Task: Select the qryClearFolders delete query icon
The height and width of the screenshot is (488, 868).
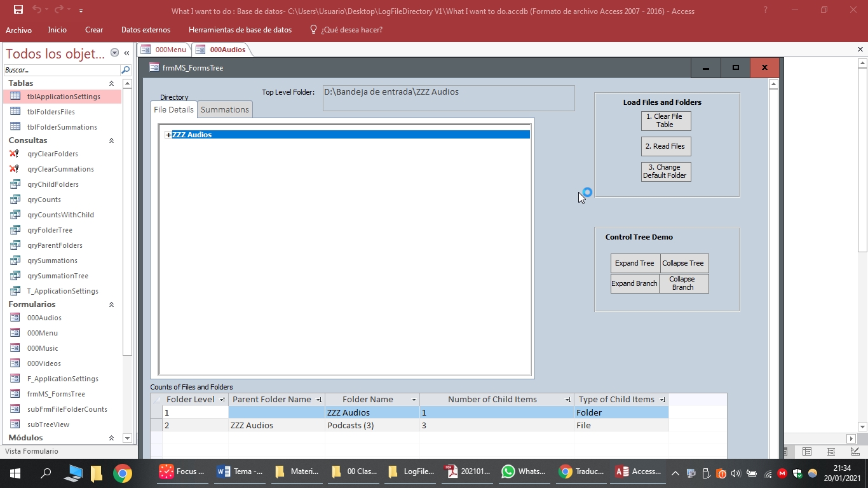Action: [x=15, y=154]
